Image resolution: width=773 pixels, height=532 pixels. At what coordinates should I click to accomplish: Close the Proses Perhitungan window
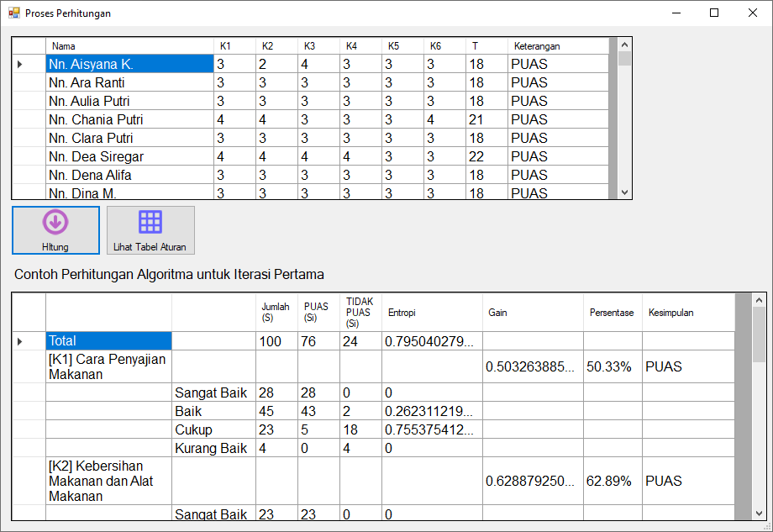(753, 13)
